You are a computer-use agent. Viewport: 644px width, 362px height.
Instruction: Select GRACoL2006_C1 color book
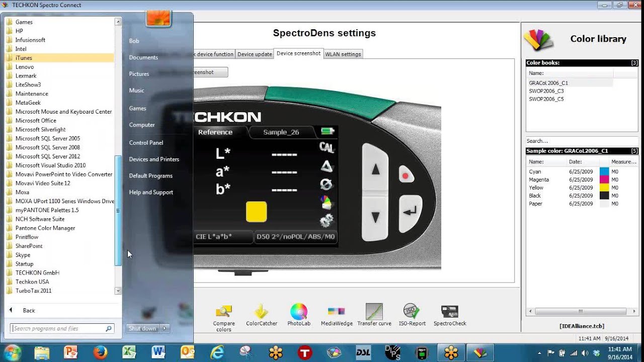pyautogui.click(x=570, y=83)
